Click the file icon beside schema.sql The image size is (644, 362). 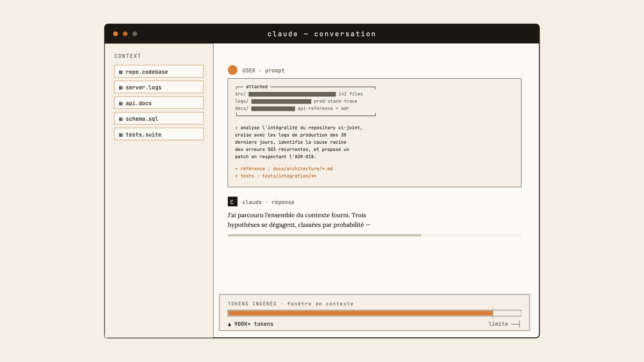point(121,119)
